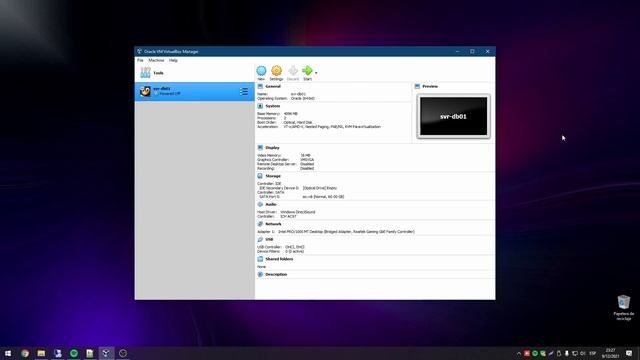Open the Windows Start menu
This screenshot has height=360, width=640.
tap(8, 353)
